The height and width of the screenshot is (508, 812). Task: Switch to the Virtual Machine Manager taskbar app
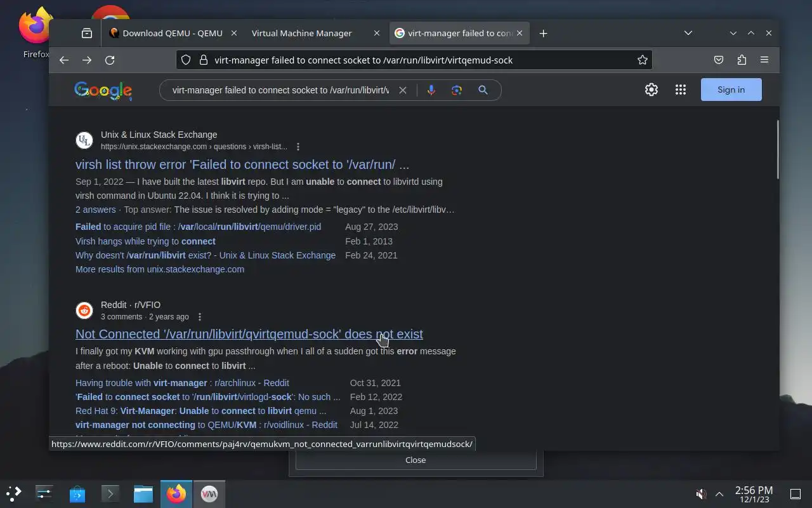tap(209, 493)
